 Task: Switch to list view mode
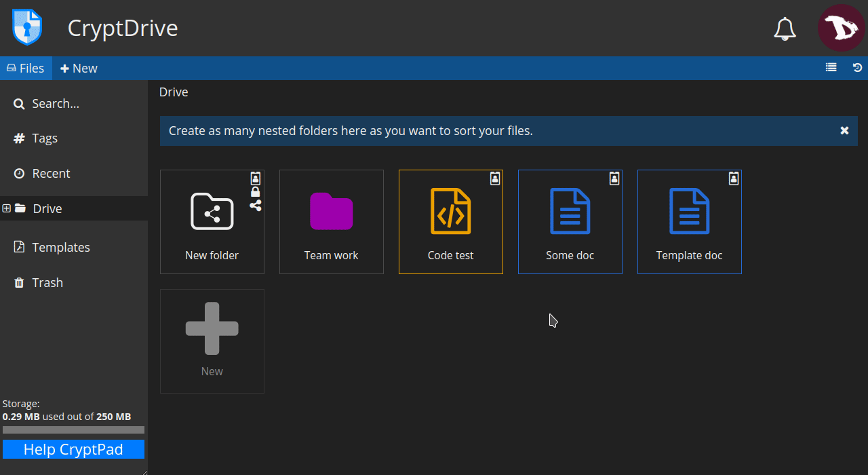831,68
